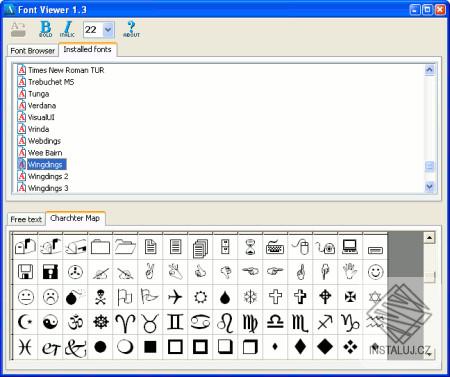
Task: Click character map scroll up arrow
Action: click(429, 238)
